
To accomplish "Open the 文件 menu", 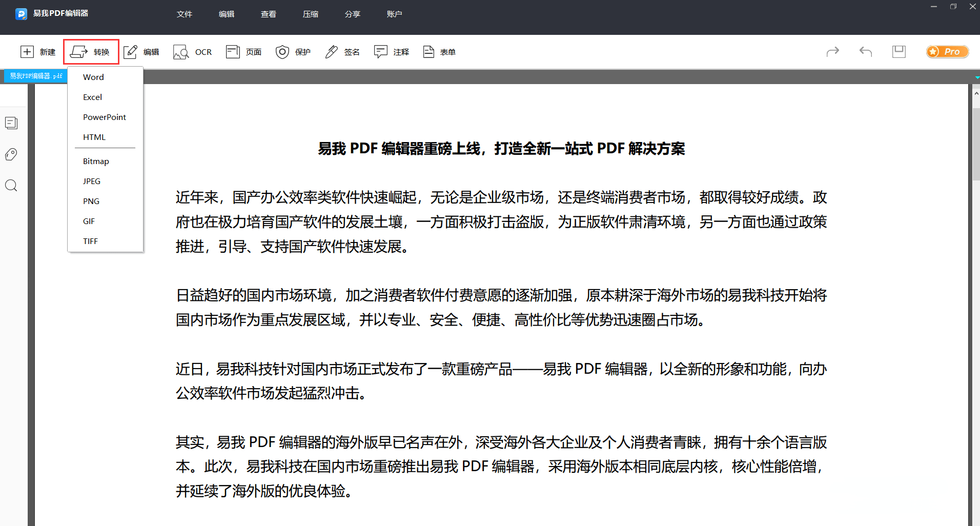I will click(185, 14).
